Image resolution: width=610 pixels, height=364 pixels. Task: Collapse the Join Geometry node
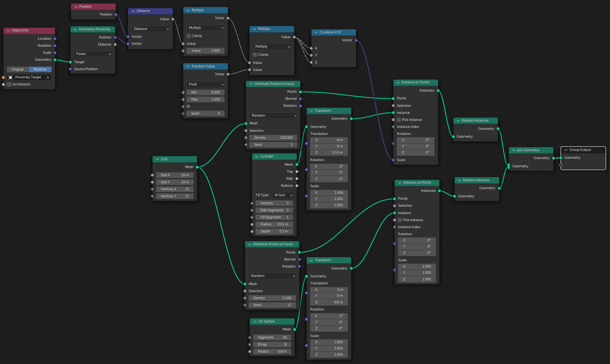coord(514,150)
